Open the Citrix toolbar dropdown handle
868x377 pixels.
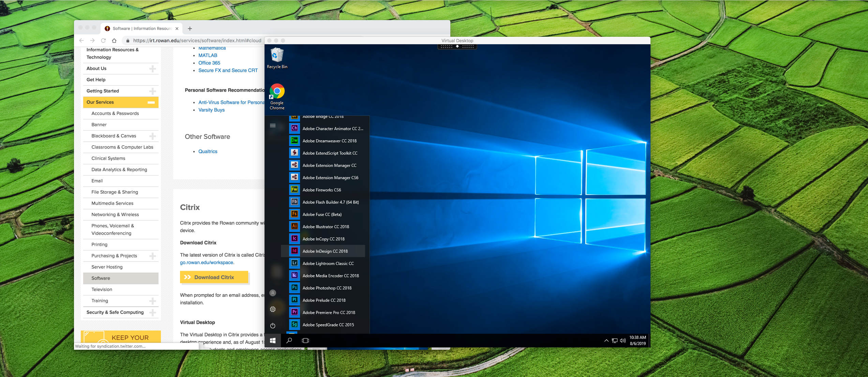457,46
